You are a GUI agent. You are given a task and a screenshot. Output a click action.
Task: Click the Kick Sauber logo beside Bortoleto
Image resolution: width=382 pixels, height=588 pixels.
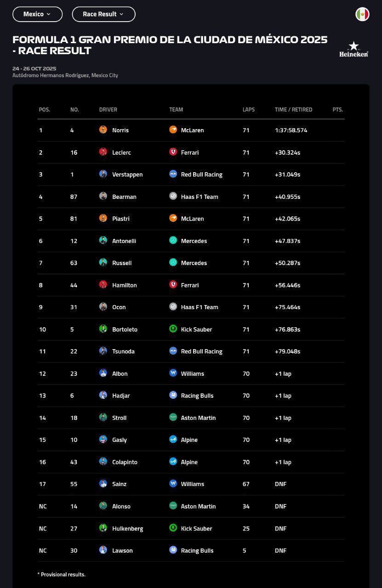pyautogui.click(x=173, y=329)
